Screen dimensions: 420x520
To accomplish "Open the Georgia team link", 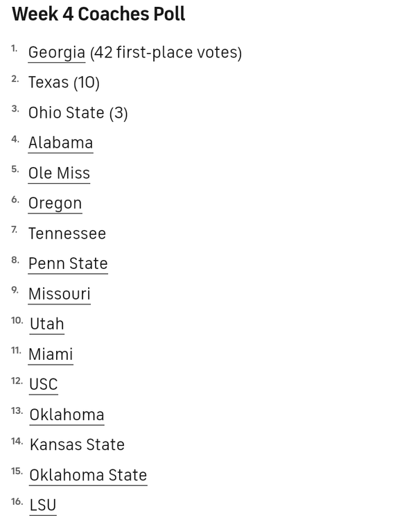I will (56, 53).
